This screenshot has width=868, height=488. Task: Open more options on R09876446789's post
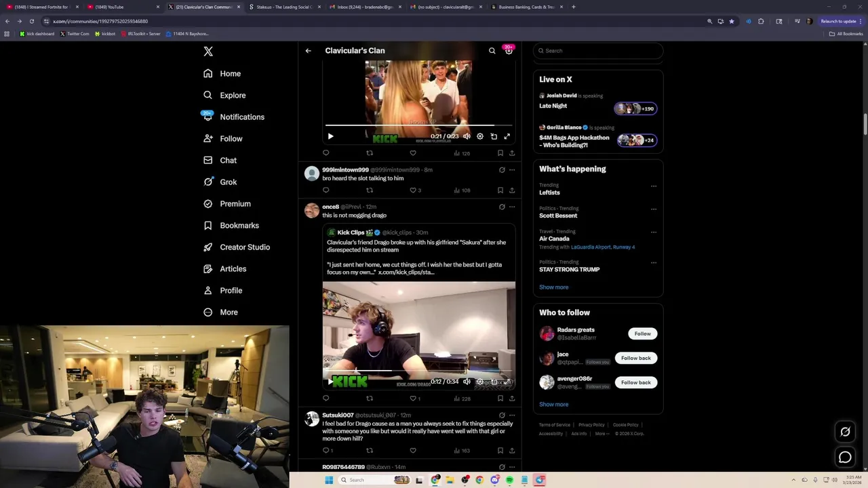point(512,467)
